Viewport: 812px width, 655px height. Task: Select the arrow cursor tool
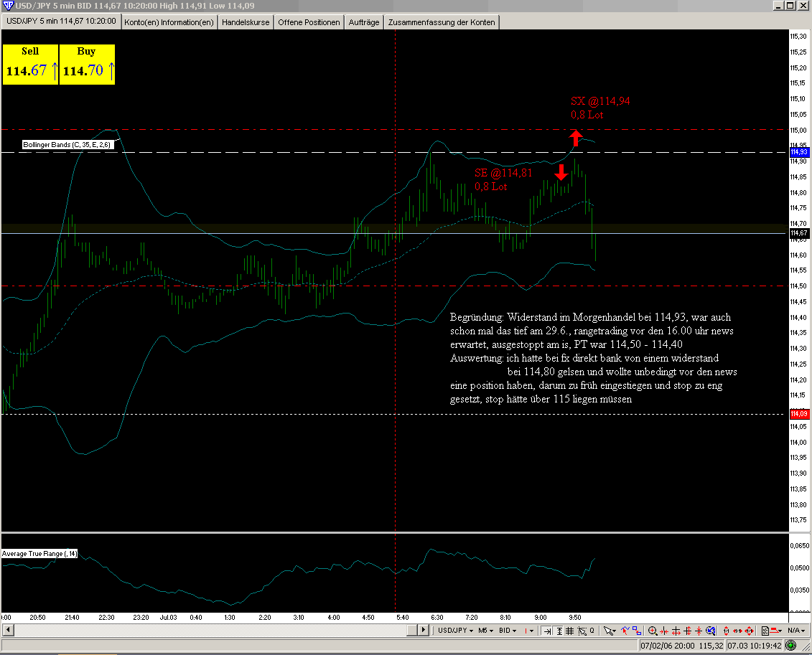[x=610, y=631]
